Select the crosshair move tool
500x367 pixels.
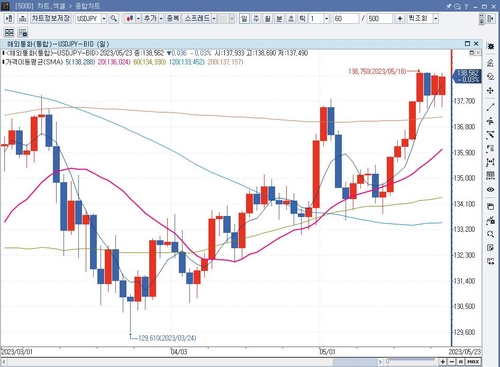(490, 91)
